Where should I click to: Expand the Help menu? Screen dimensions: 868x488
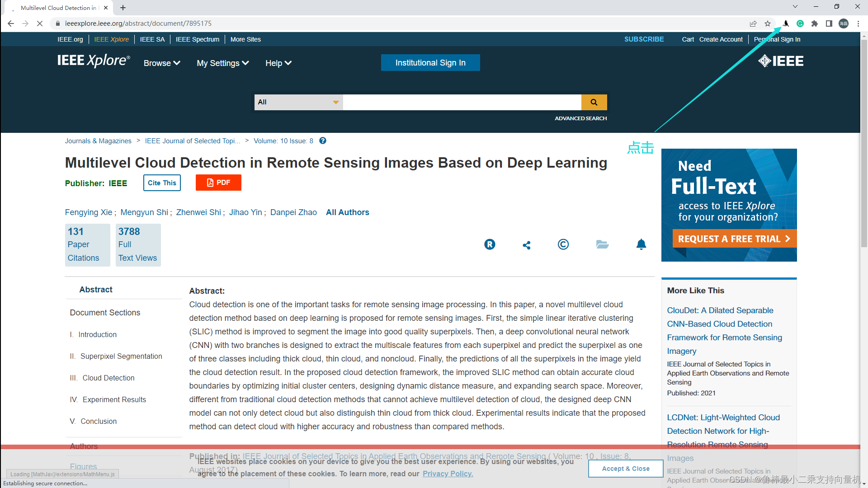[278, 63]
